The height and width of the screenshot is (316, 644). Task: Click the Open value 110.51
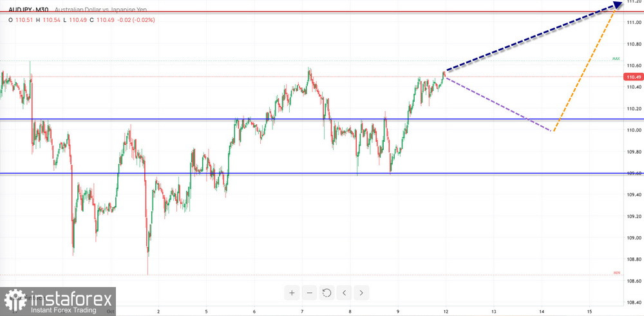point(24,20)
